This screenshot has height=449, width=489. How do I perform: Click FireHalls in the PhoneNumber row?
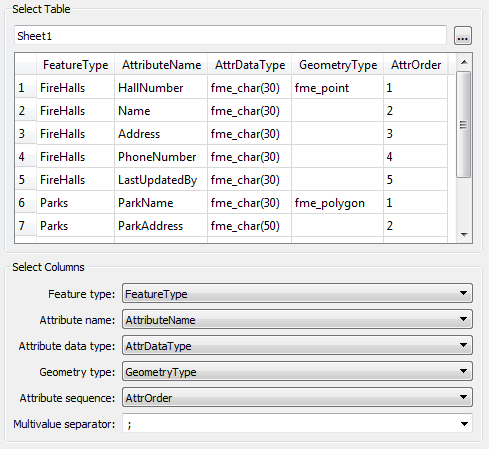[x=75, y=157]
